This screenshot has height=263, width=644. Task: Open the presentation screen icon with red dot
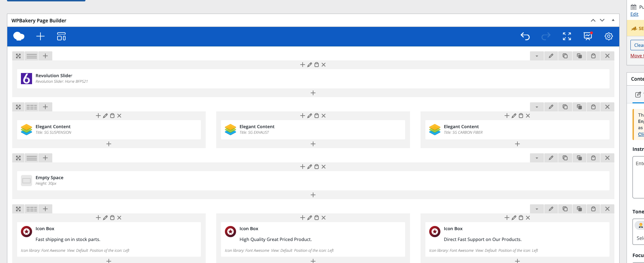pyautogui.click(x=588, y=36)
